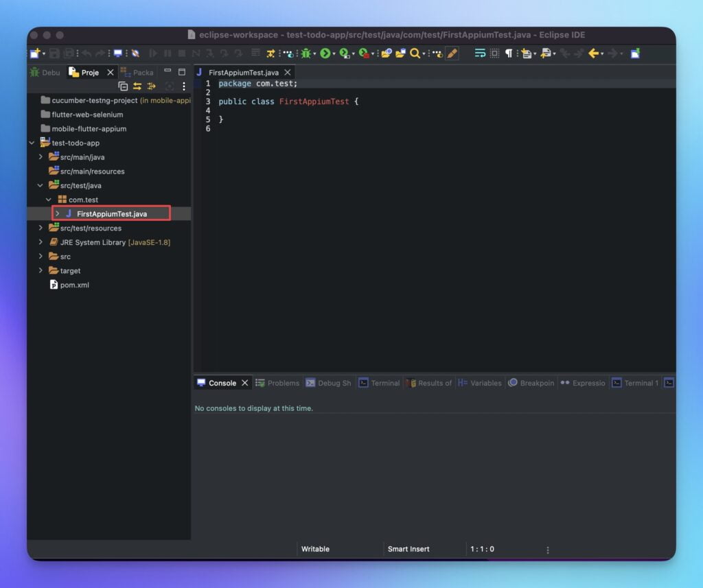Toggle Link with Editor icon
This screenshot has height=588, width=703.
pos(137,86)
